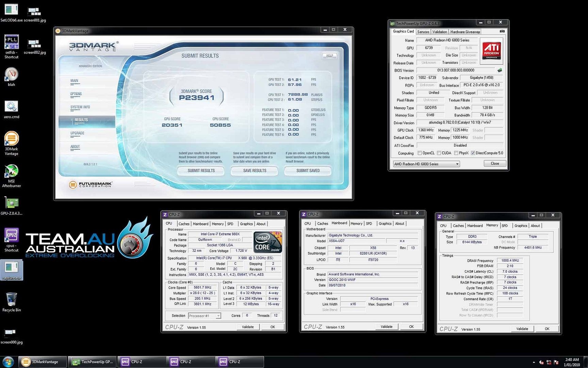
Task: Click the SUBMIT RESULTS button
Action: pyautogui.click(x=201, y=170)
